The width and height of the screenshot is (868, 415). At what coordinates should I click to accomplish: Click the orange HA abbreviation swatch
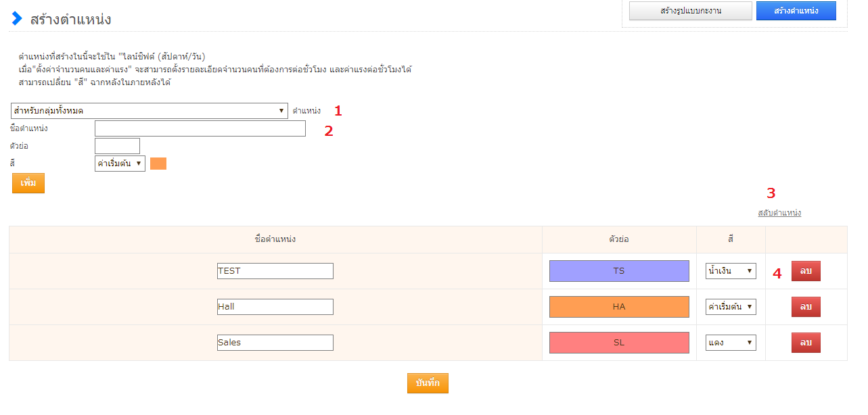pyautogui.click(x=619, y=307)
